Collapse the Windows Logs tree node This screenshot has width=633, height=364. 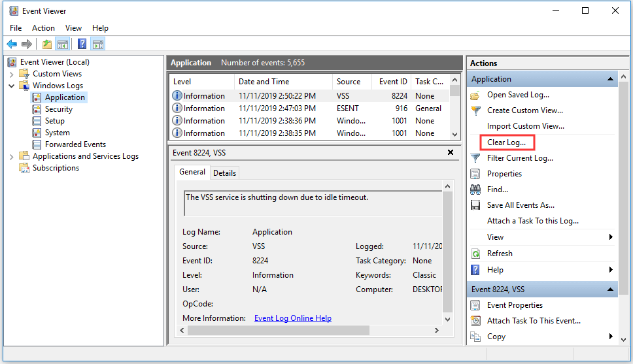(12, 86)
